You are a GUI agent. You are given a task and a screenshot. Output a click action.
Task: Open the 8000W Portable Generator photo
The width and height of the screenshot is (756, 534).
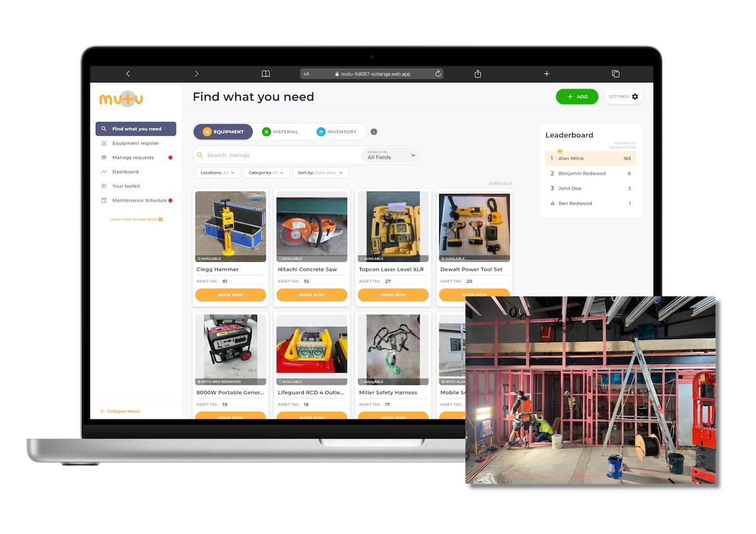point(231,350)
